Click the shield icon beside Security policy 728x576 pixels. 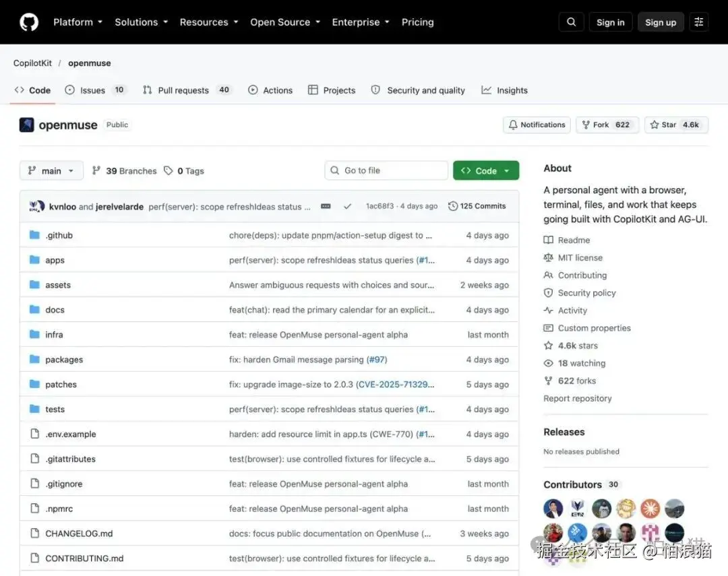click(x=548, y=292)
